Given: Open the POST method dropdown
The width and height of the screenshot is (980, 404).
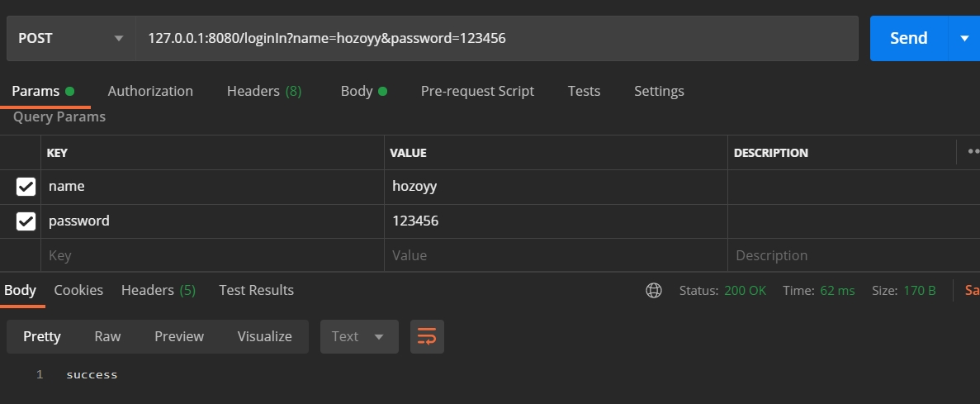Looking at the screenshot, I should 71,38.
